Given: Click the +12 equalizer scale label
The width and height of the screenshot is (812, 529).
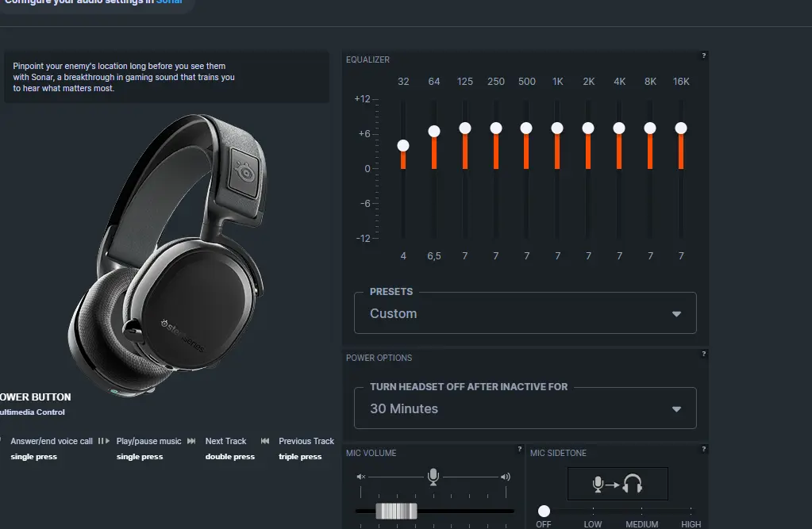Looking at the screenshot, I should coord(362,99).
